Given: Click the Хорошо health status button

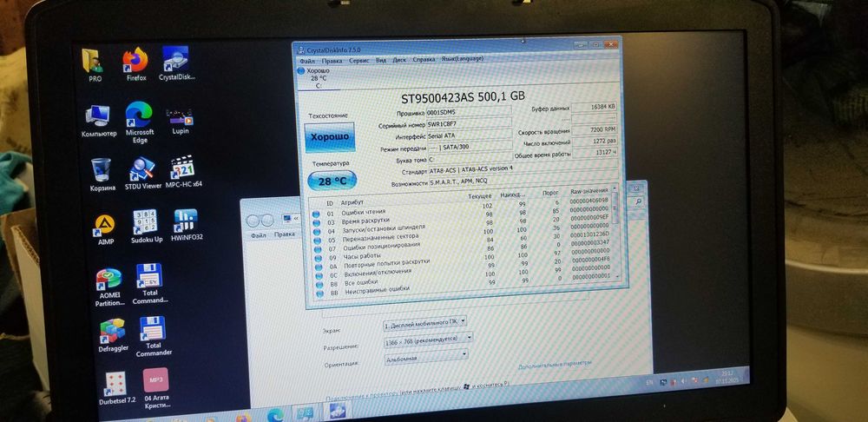Looking at the screenshot, I should pos(329,137).
